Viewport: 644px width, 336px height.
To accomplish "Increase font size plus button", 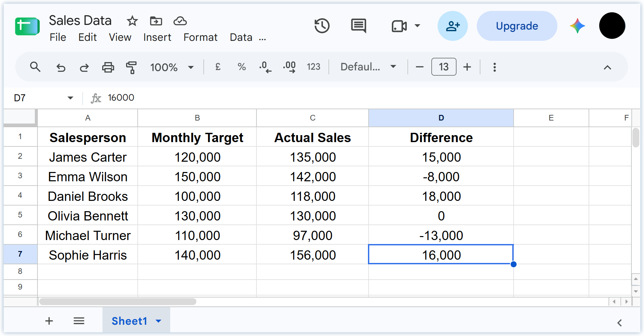I will [467, 67].
